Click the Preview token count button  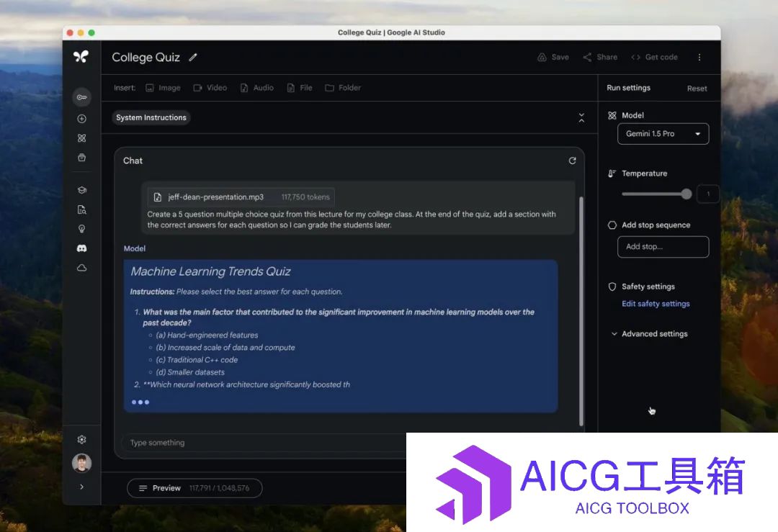coord(194,488)
